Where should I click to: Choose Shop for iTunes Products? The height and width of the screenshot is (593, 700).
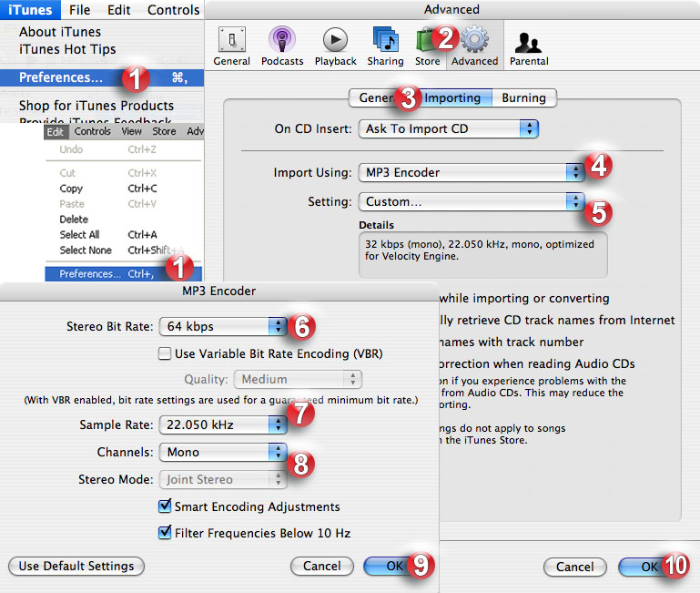click(x=96, y=106)
